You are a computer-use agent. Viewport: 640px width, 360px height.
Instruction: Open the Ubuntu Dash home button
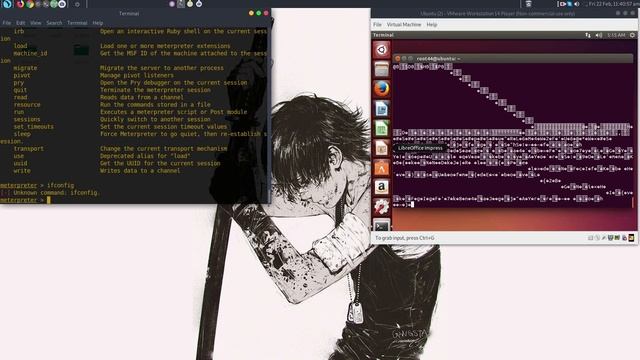click(381, 50)
